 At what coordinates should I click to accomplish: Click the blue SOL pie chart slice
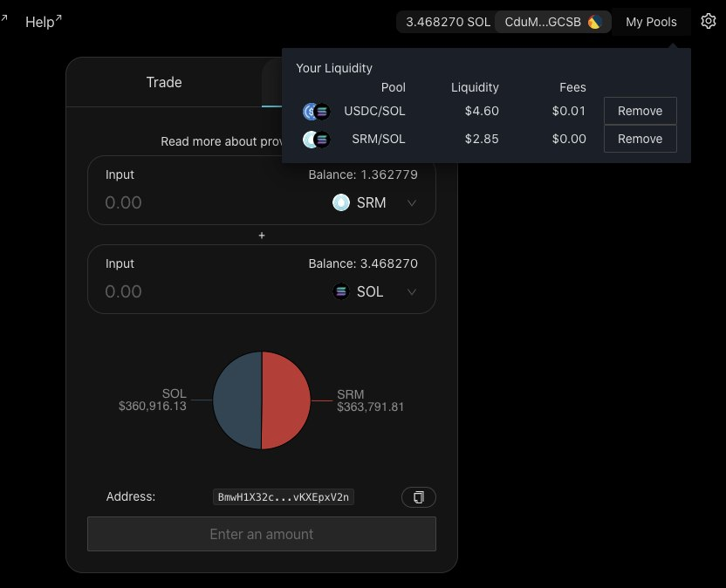(x=237, y=400)
